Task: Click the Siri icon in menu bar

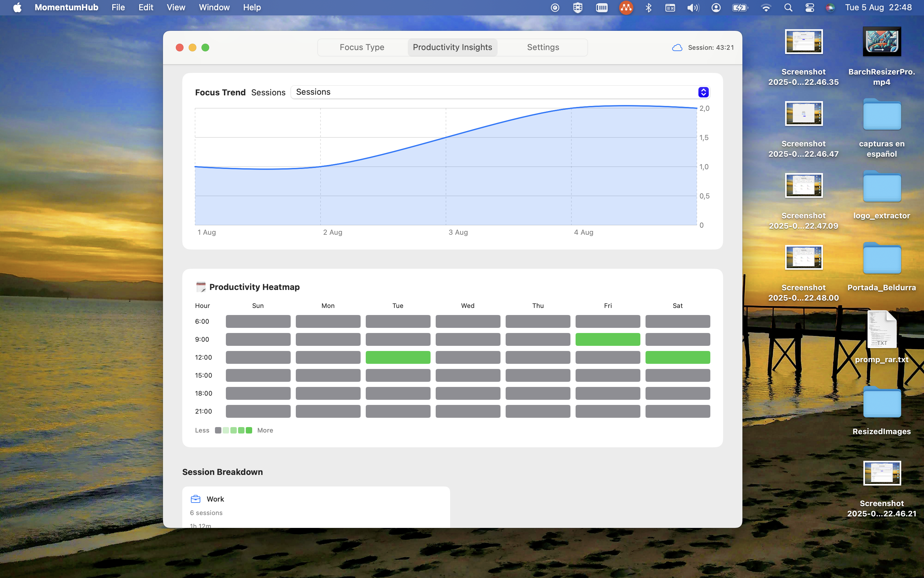Action: 830,7
